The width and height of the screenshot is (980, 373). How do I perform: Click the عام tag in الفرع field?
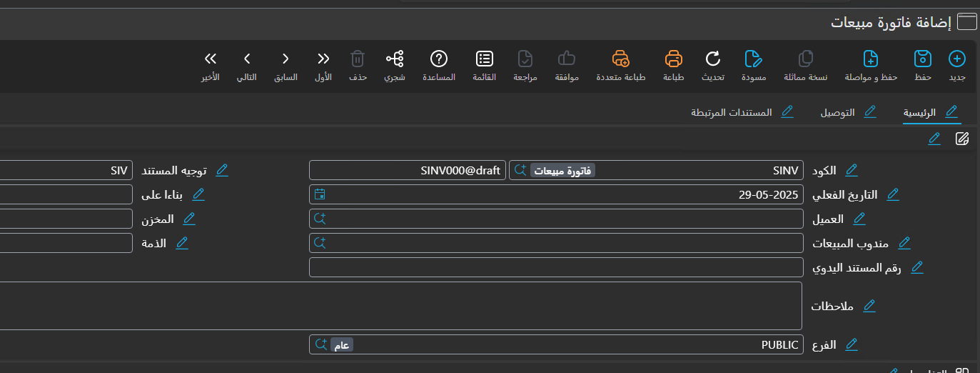342,345
